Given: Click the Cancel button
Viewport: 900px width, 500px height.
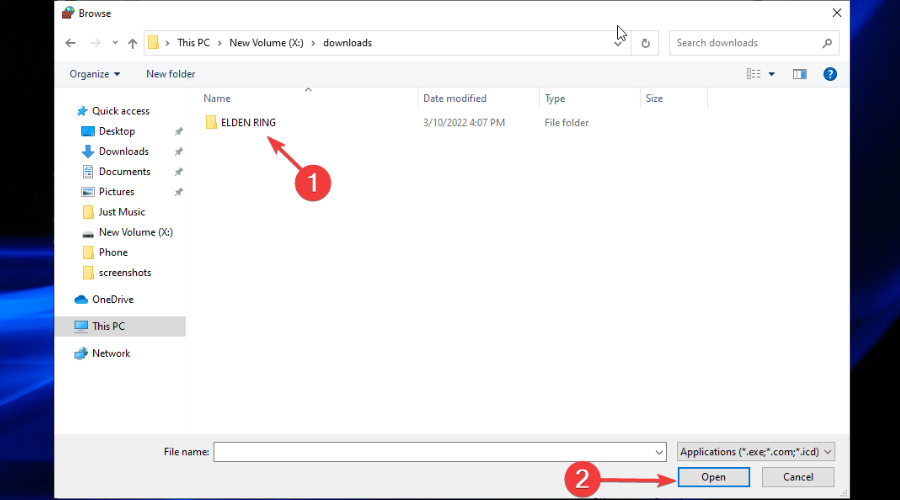Looking at the screenshot, I should click(x=798, y=477).
